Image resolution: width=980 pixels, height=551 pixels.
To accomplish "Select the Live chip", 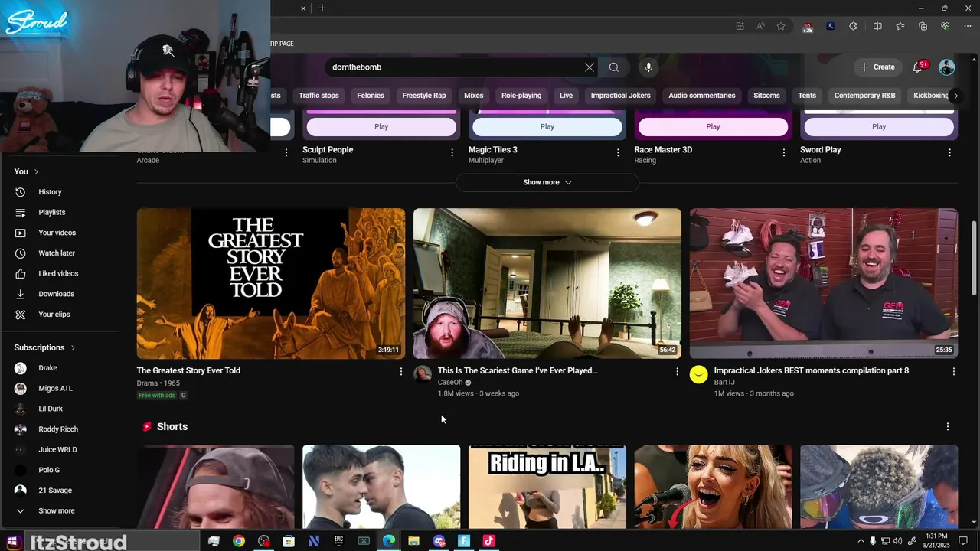I will 566,96.
